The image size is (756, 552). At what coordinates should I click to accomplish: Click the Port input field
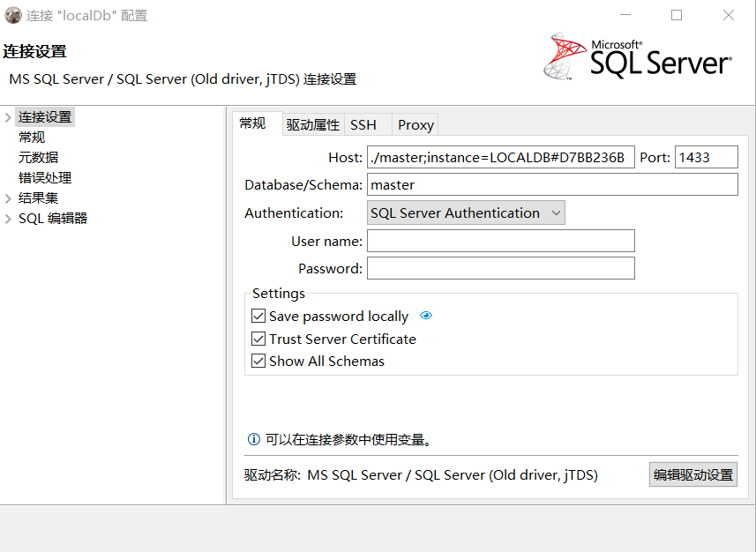(x=706, y=157)
